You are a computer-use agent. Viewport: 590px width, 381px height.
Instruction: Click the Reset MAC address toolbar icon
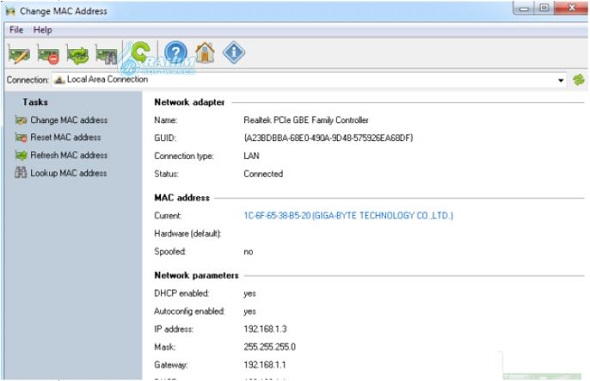[48, 55]
